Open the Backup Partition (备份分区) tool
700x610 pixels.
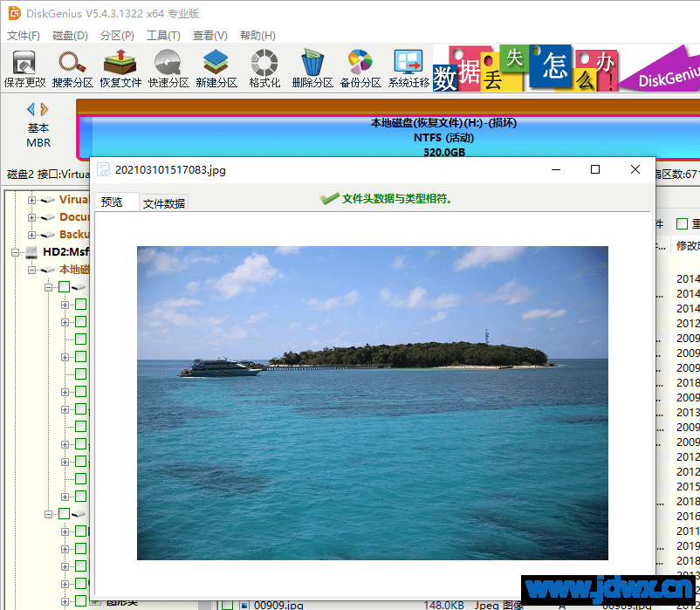pyautogui.click(x=360, y=69)
